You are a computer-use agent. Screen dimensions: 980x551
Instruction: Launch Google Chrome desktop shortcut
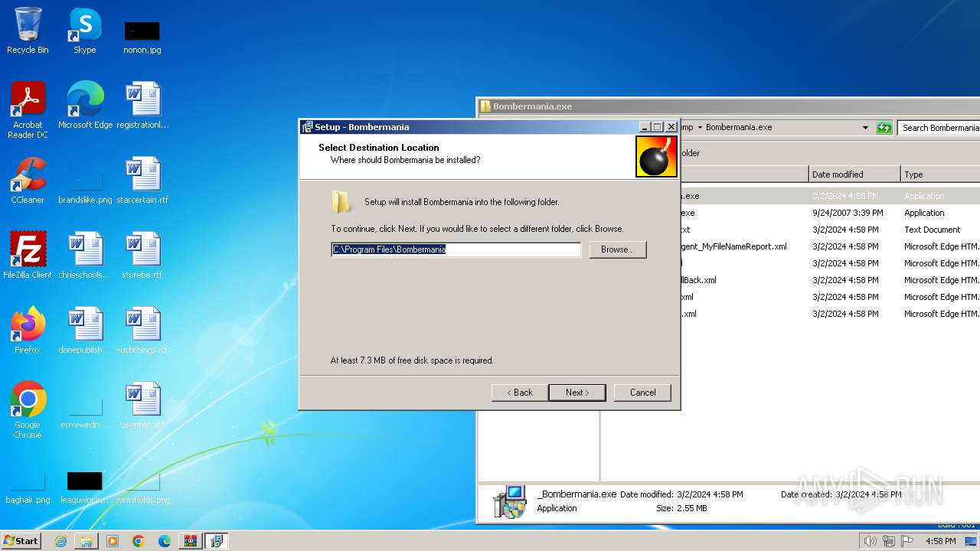(x=28, y=409)
